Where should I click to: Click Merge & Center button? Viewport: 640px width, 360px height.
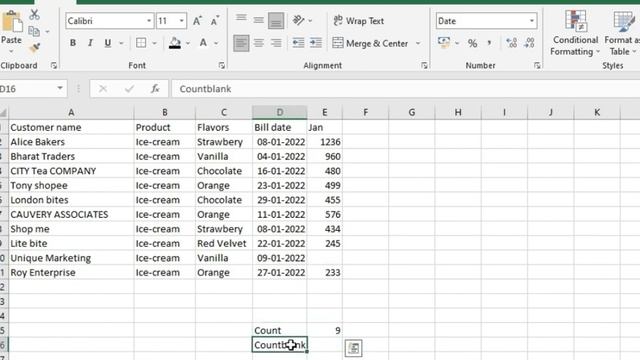[x=371, y=43]
